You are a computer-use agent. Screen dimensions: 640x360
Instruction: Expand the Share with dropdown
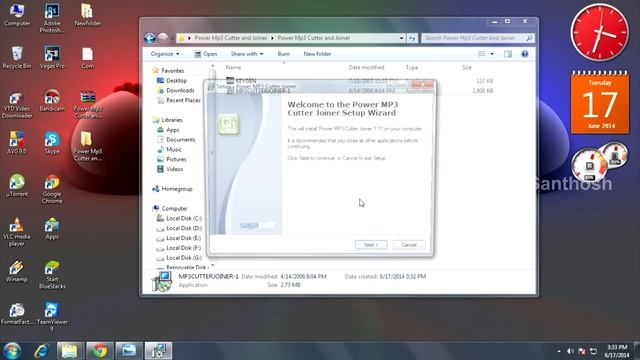pyautogui.click(x=247, y=54)
